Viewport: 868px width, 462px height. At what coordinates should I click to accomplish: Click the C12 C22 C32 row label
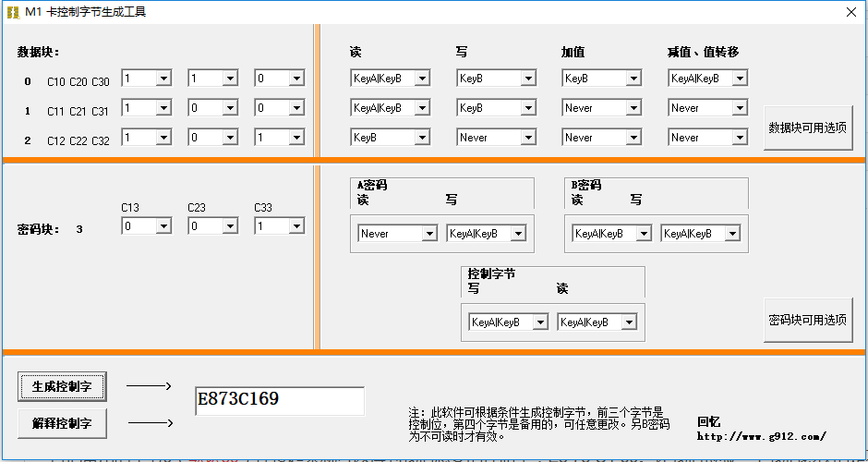coord(78,140)
